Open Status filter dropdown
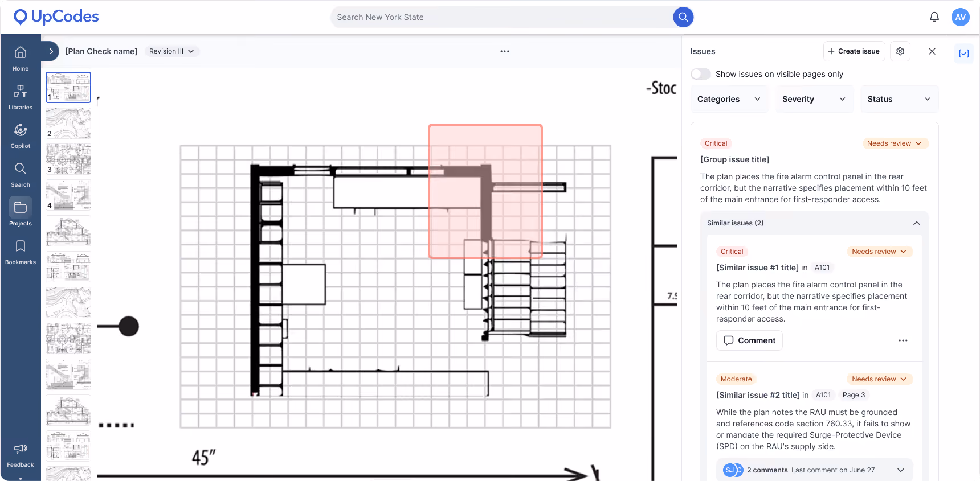This screenshot has width=980, height=481. [899, 99]
